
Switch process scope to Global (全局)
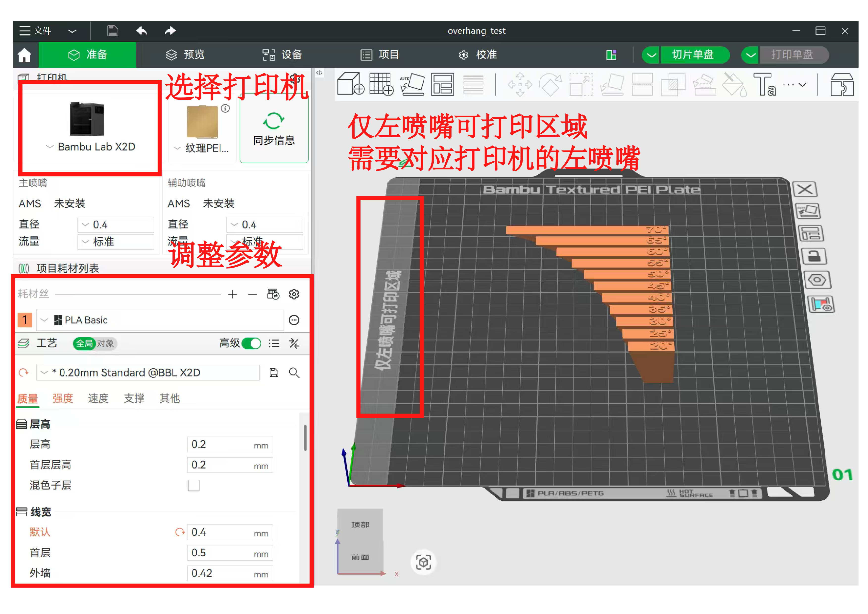[x=84, y=343]
